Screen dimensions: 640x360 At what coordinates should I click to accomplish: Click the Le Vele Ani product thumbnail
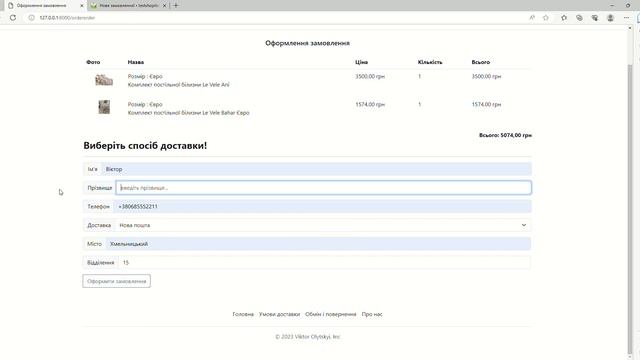pyautogui.click(x=104, y=80)
